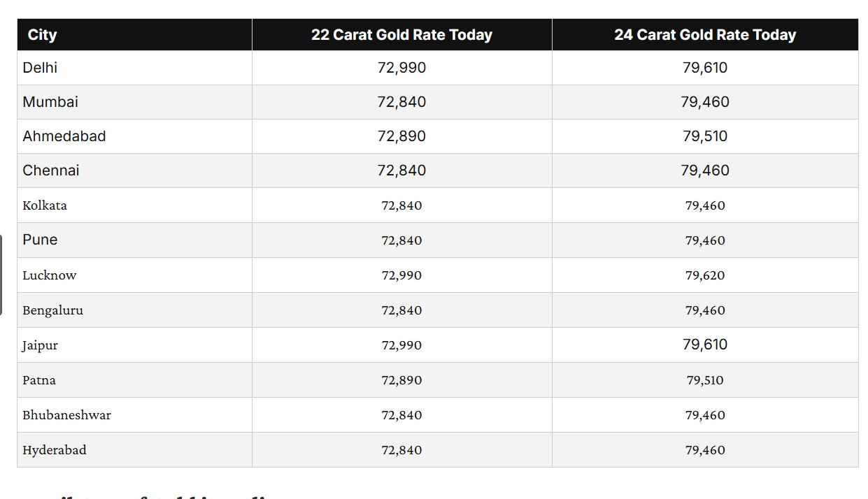
Task: Click the 24 Carat Gold Rate Today header
Action: pyautogui.click(x=705, y=35)
